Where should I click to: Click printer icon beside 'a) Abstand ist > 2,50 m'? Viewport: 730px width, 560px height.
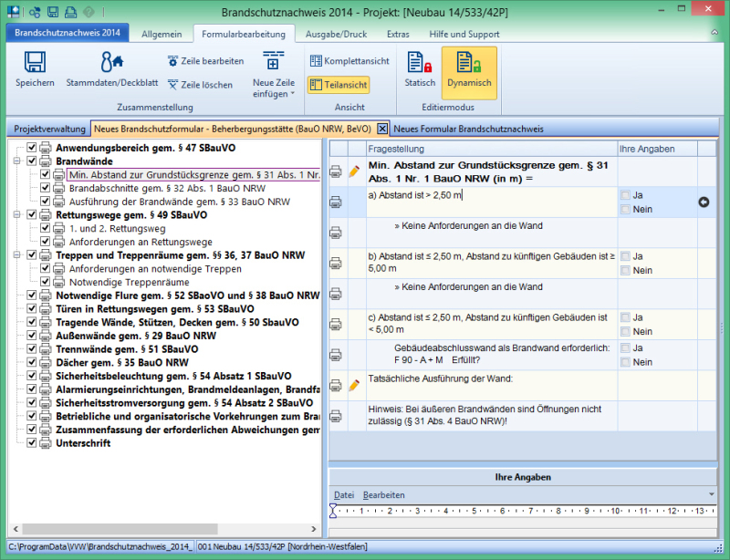pyautogui.click(x=336, y=202)
